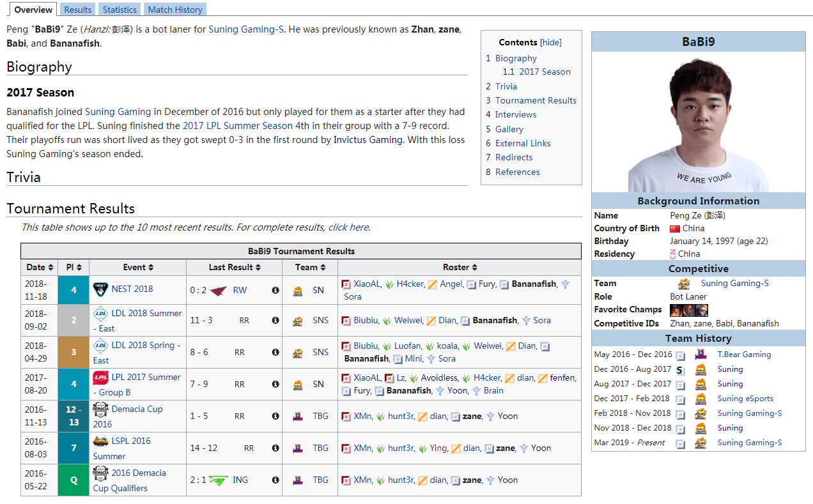The width and height of the screenshot is (813, 504).
Task: Open the Statistics tab
Action: [x=120, y=10]
